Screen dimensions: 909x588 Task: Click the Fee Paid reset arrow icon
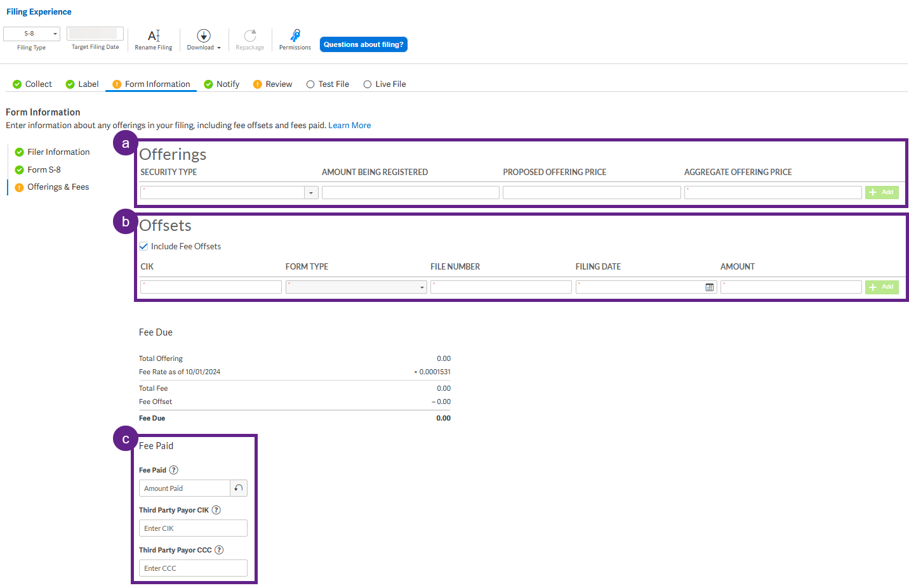click(239, 488)
